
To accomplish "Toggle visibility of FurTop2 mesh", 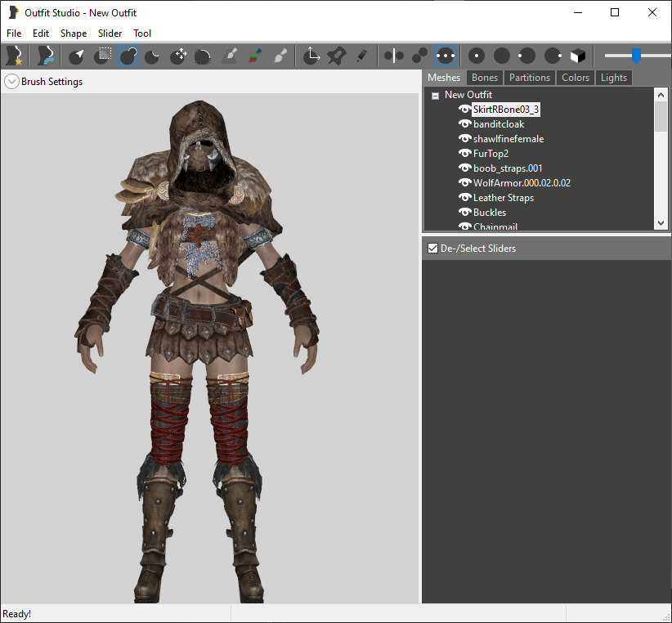I will point(464,153).
